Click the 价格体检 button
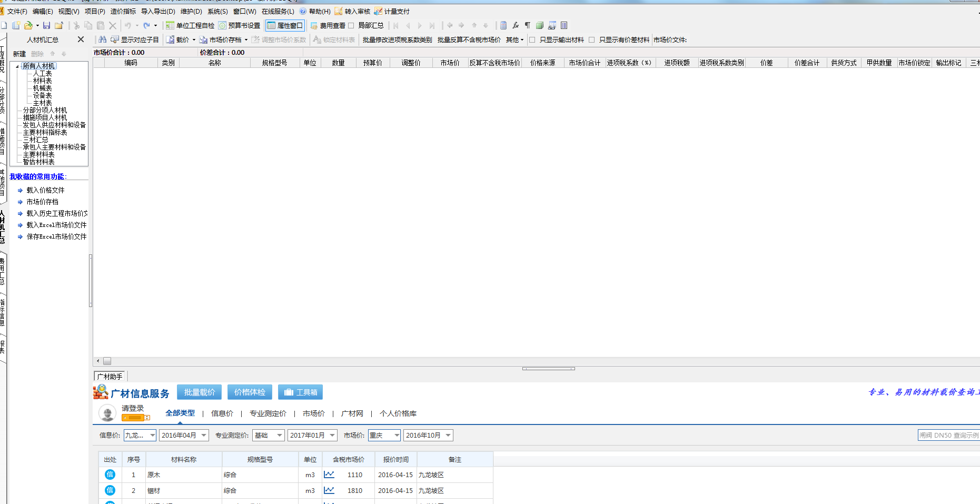980x504 pixels. click(250, 392)
